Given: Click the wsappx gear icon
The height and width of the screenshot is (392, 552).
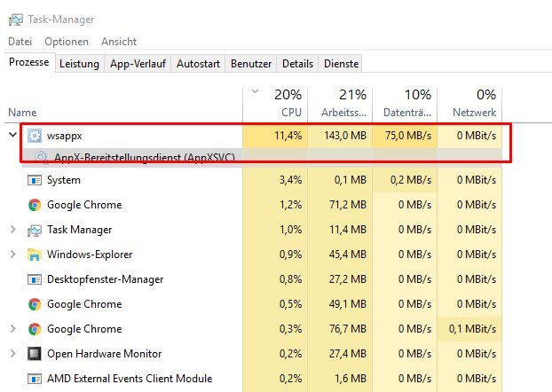Looking at the screenshot, I should click(x=35, y=136).
